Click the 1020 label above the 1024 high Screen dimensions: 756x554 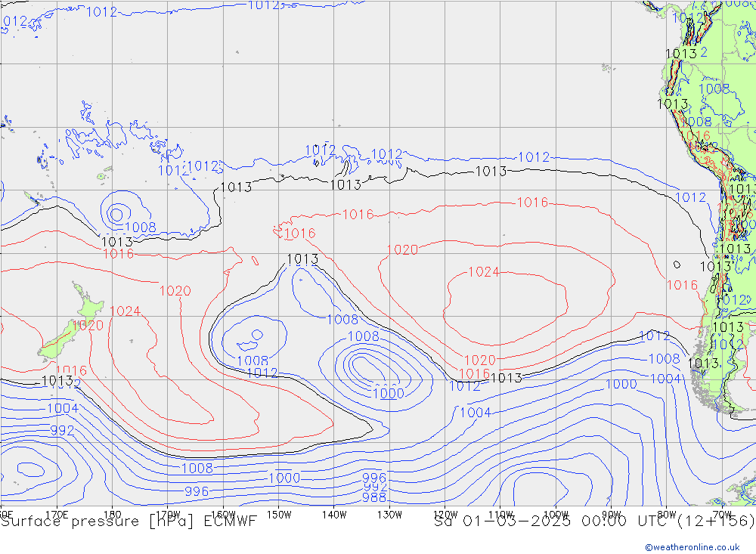pyautogui.click(x=402, y=250)
